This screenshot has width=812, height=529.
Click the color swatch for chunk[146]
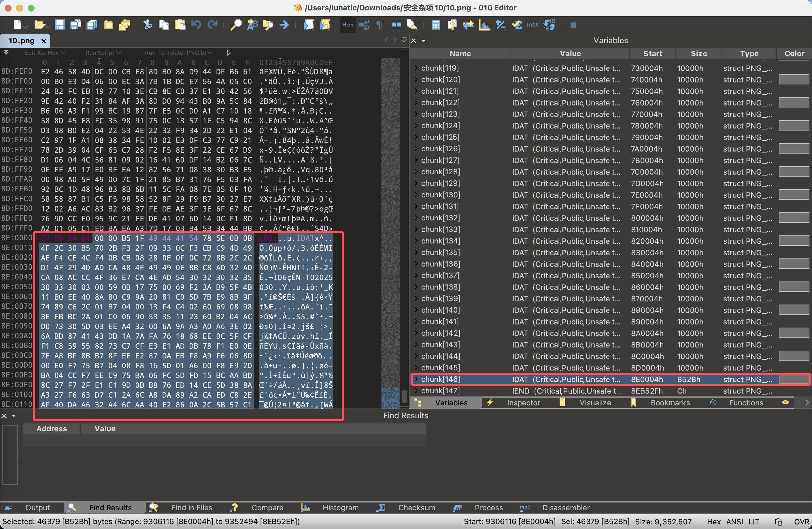[x=794, y=379]
